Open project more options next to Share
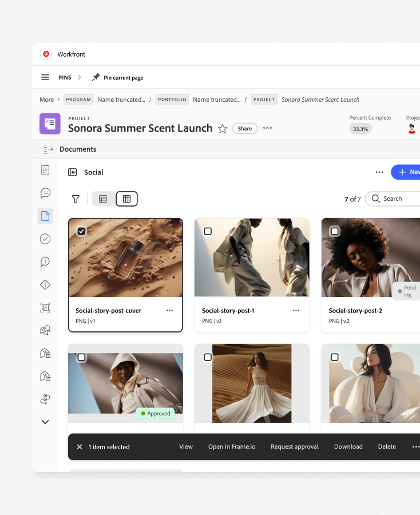This screenshot has height=515, width=420. (267, 128)
